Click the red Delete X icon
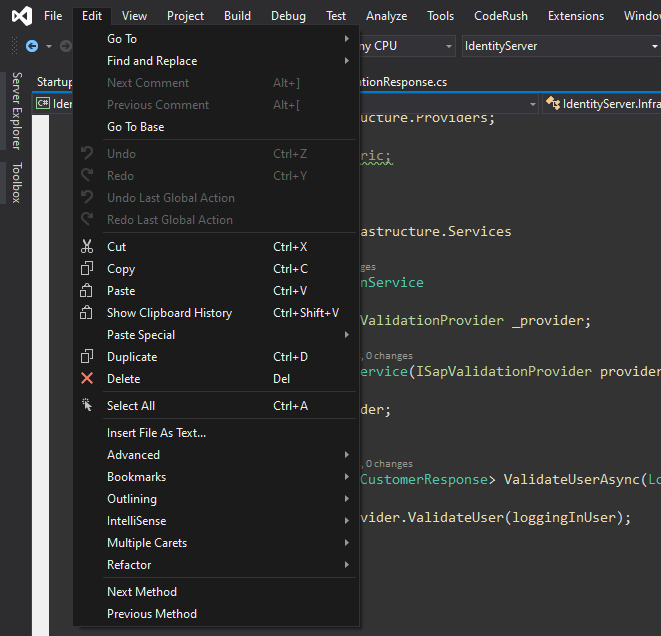Viewport: 661px width, 636px height. coord(87,378)
